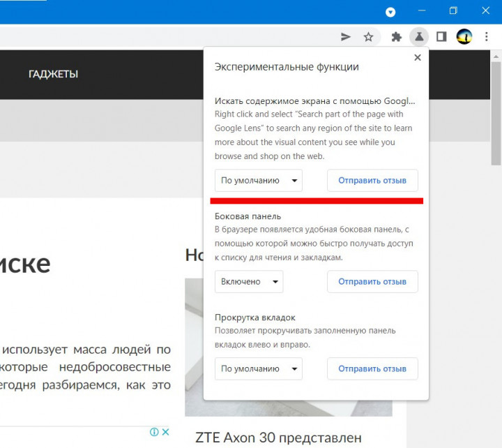502x448 pixels.
Task: Click the Боковая панель heading text
Action: [x=248, y=216]
